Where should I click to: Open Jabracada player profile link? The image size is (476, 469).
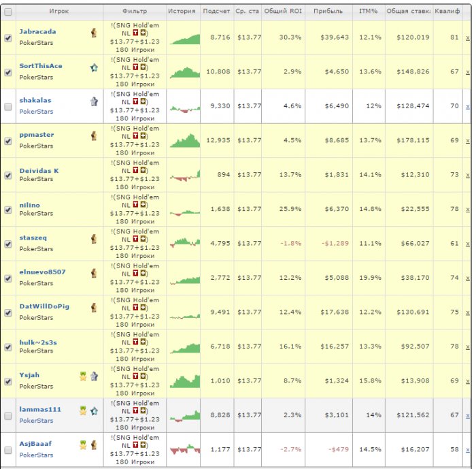click(x=37, y=31)
